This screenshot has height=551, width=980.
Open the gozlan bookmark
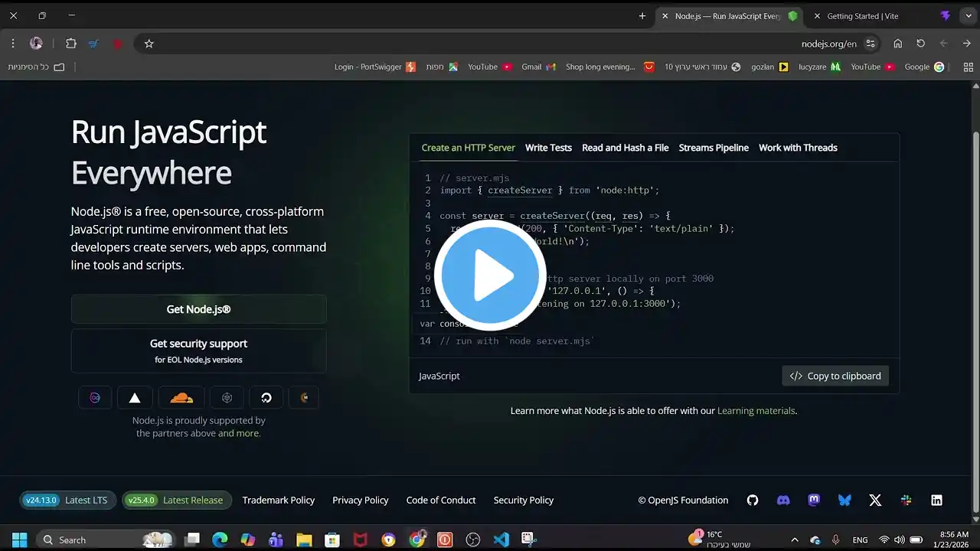(x=769, y=67)
